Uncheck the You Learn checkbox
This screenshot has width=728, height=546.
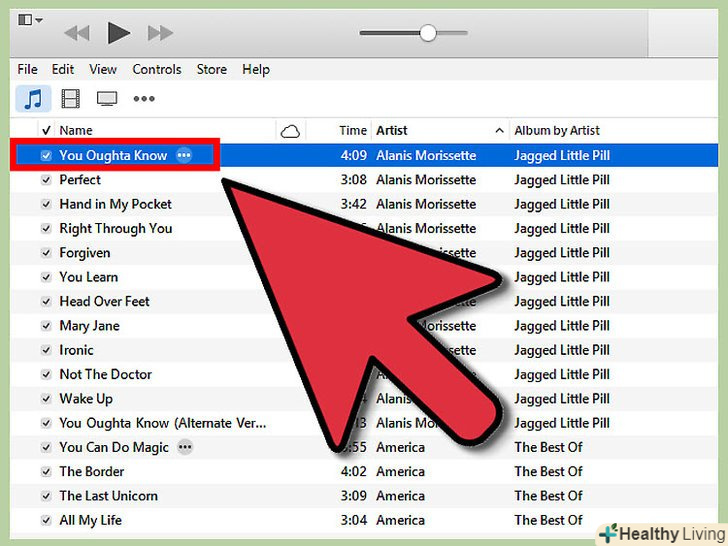[46, 277]
